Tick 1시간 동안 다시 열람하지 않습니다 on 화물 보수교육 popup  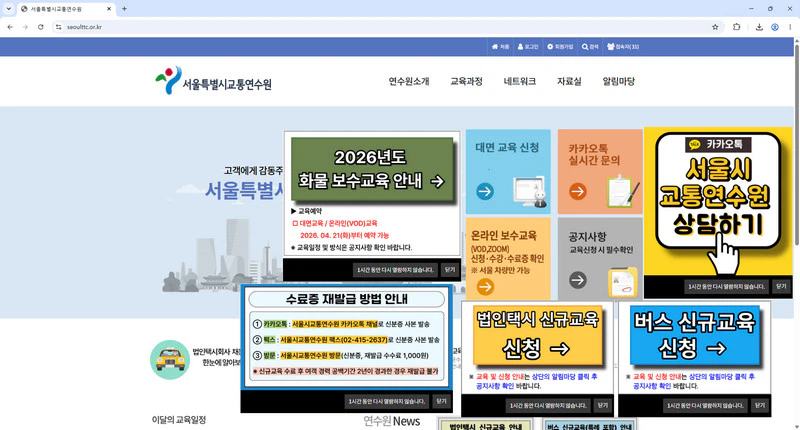tap(395, 270)
